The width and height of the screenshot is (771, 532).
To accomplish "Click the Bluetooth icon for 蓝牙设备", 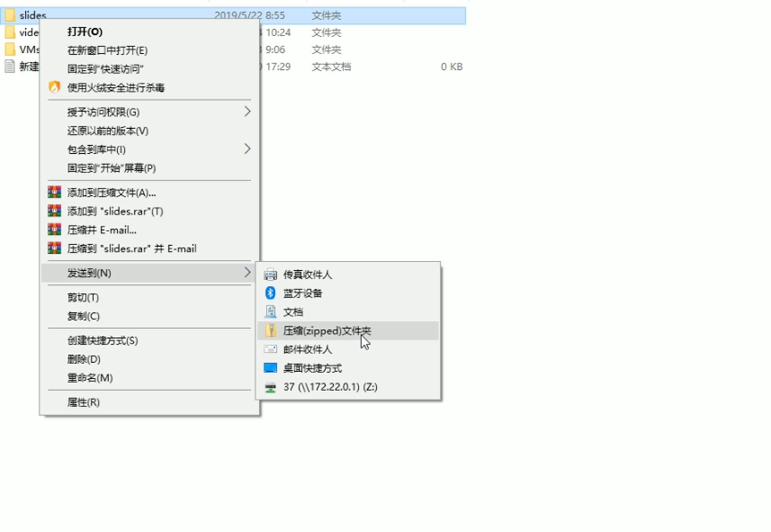I will click(x=270, y=293).
